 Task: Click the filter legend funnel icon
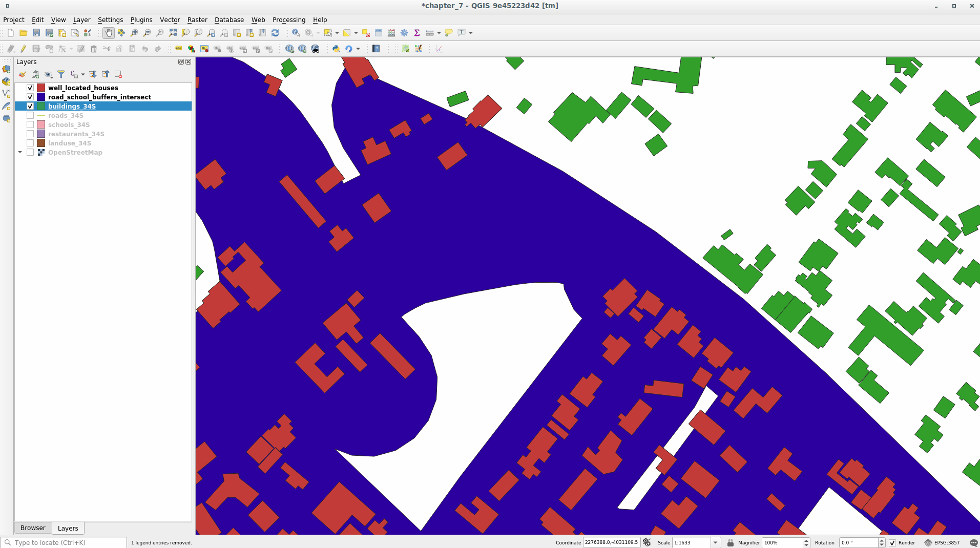click(x=61, y=74)
